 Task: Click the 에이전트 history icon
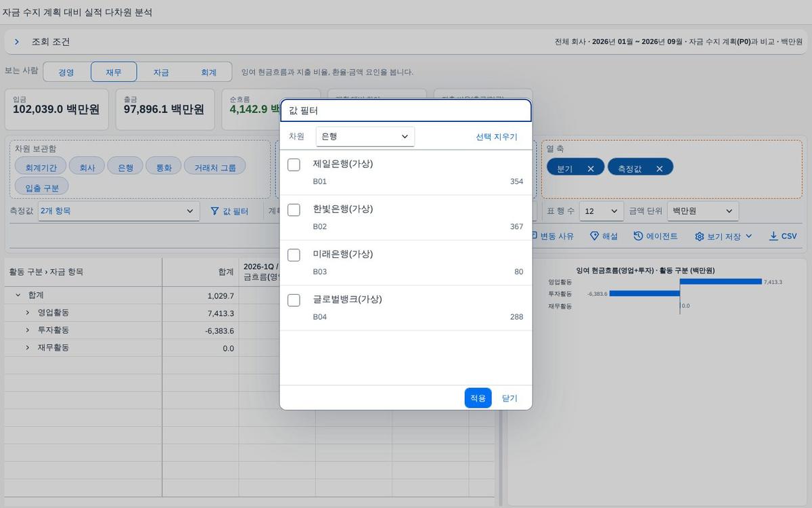(638, 236)
